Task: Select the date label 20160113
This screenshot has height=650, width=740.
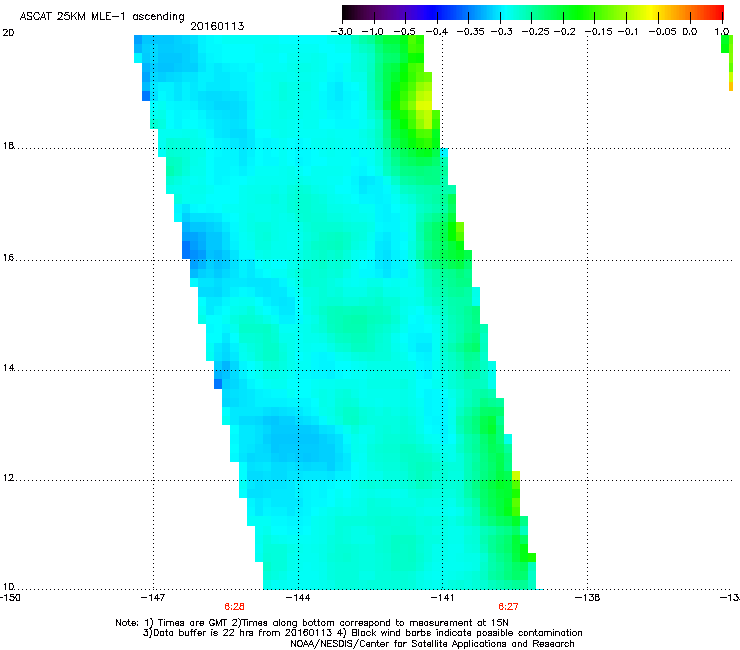Action: point(217,26)
